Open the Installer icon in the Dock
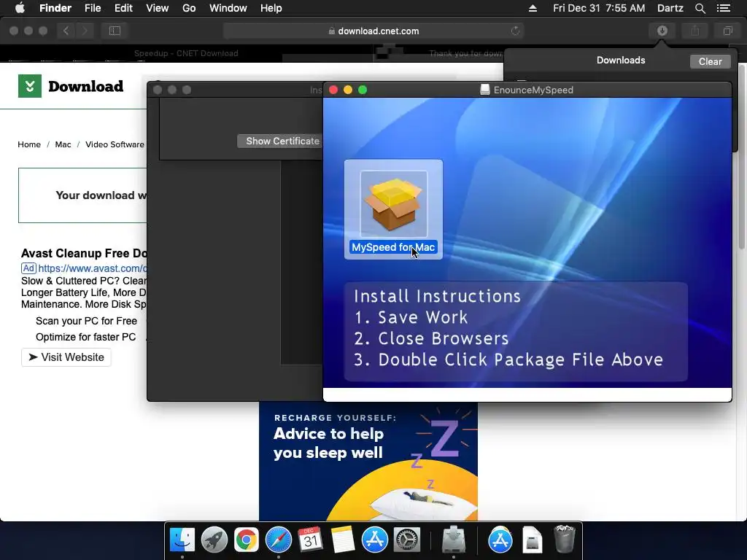The width and height of the screenshot is (747, 560). click(454, 540)
